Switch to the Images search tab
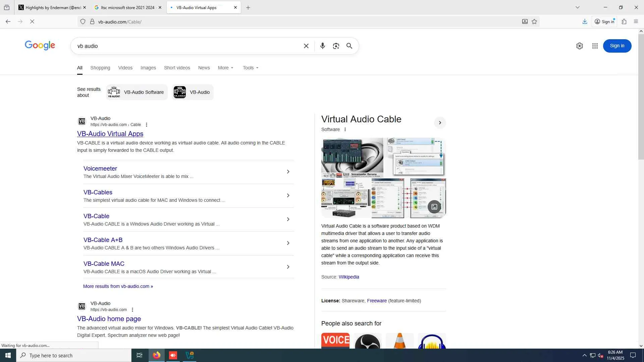This screenshot has height=362, width=644. pos(148,68)
